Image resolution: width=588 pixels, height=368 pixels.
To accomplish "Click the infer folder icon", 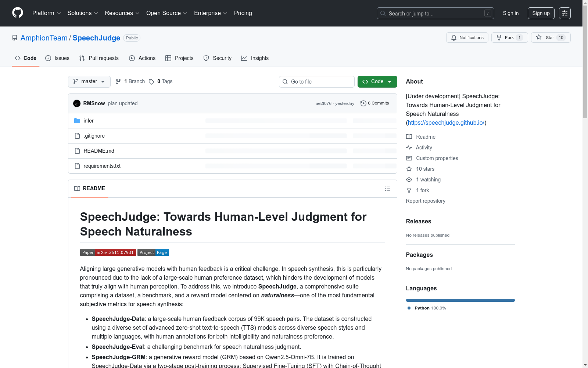I will pyautogui.click(x=77, y=121).
